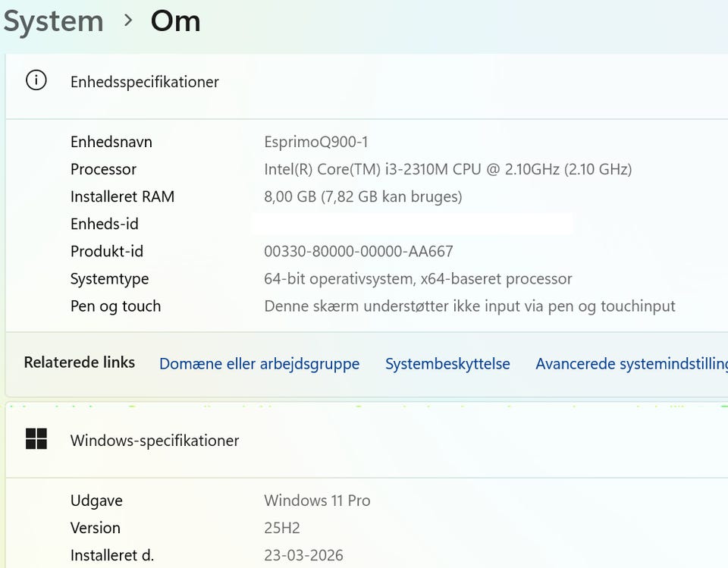Click the Produkt-id value 00330-80000-00000-AA667
Screen dimensions: 728x568
pos(358,251)
